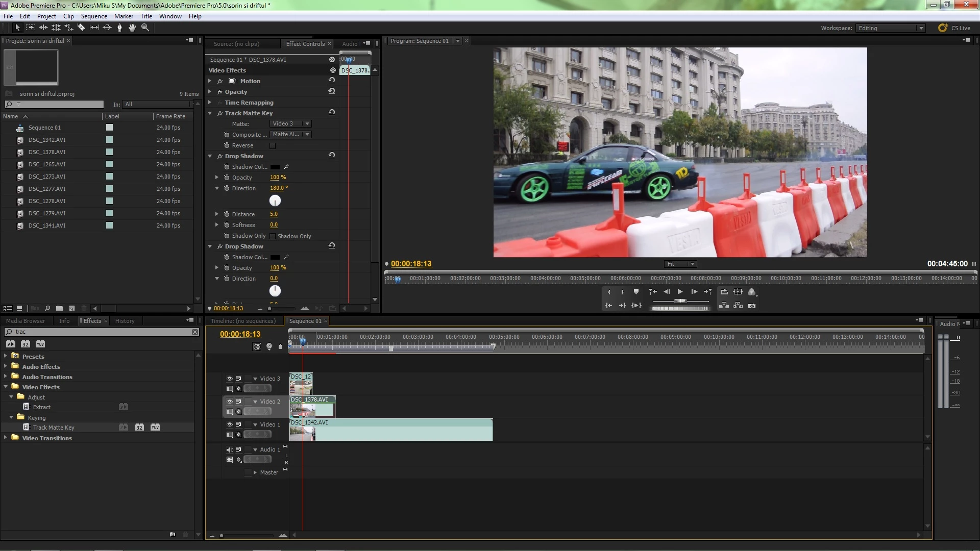Select Track Matte Key effect in list

click(54, 428)
